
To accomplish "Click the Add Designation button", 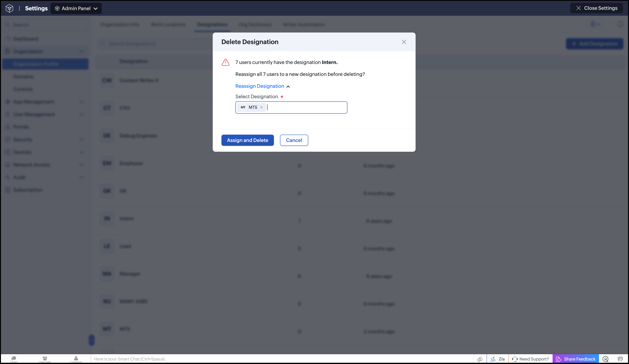I will pyautogui.click(x=595, y=44).
